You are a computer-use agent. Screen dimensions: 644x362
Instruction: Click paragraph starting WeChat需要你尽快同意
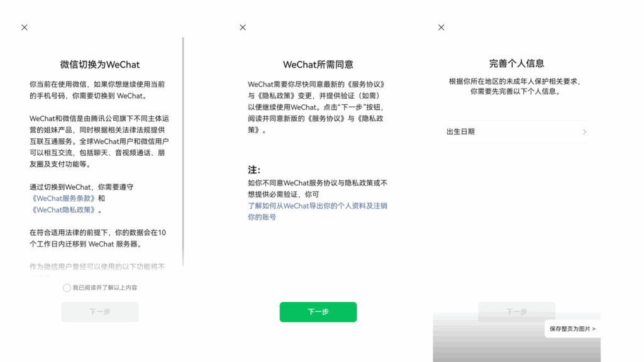pos(317,107)
